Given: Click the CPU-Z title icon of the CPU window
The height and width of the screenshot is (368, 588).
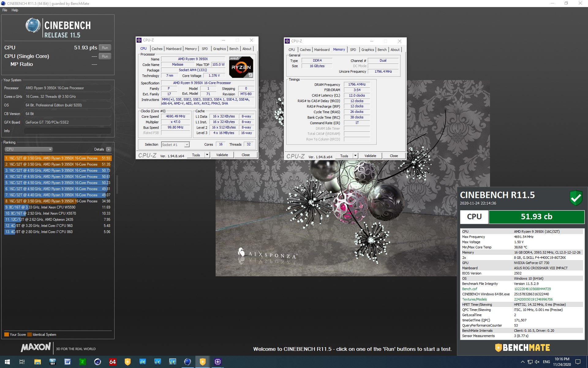Looking at the screenshot, I should click(x=139, y=40).
